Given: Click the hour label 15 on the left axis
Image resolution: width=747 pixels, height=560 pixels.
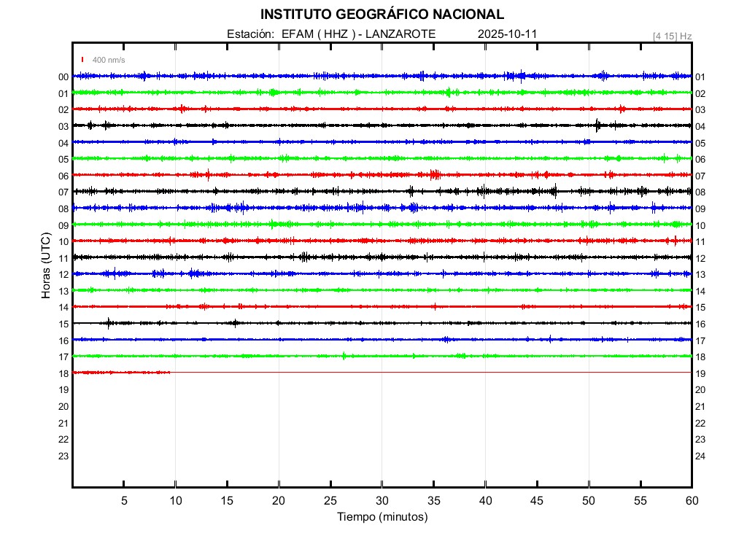Looking at the screenshot, I should click(63, 324).
